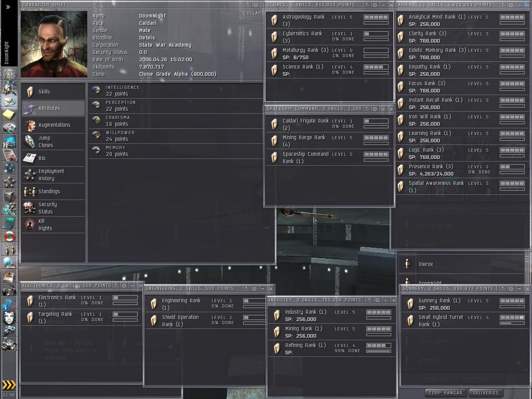
Task: Open the headphones jukebox icon
Action: (9, 290)
